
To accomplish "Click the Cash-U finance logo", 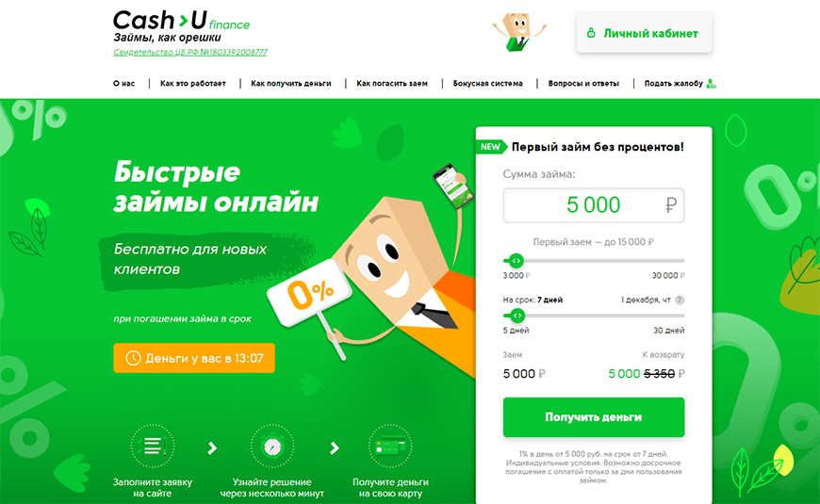I will [181, 21].
